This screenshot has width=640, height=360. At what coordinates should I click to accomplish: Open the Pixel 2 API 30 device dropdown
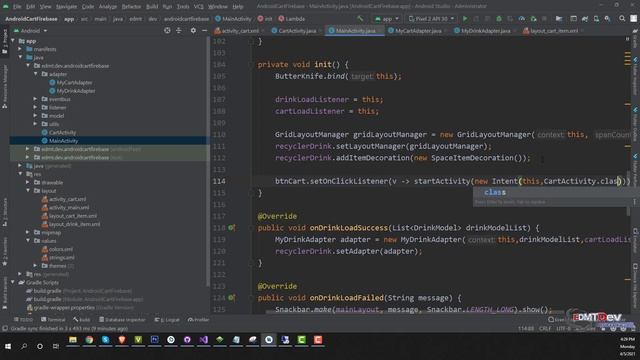[x=431, y=19]
